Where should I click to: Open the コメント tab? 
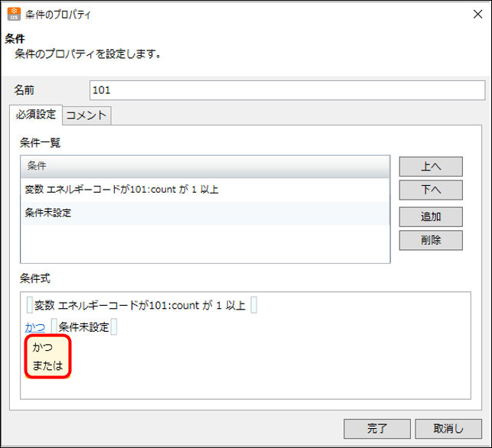click(x=87, y=115)
